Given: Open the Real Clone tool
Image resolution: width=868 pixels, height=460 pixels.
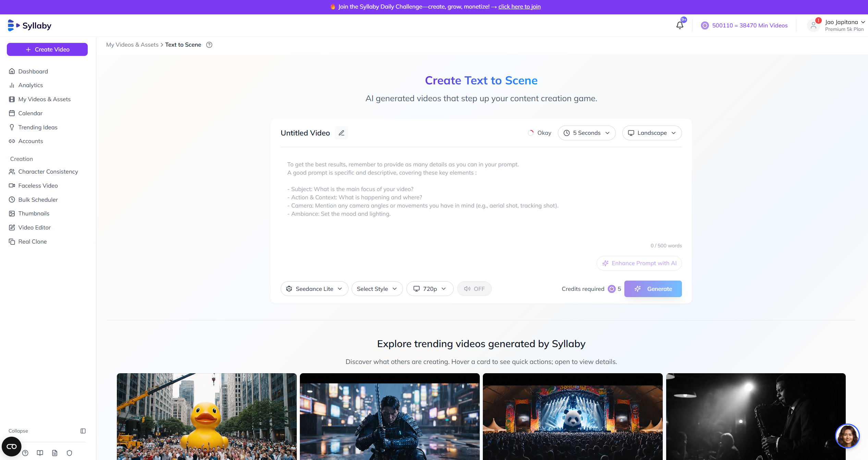Looking at the screenshot, I should point(33,241).
